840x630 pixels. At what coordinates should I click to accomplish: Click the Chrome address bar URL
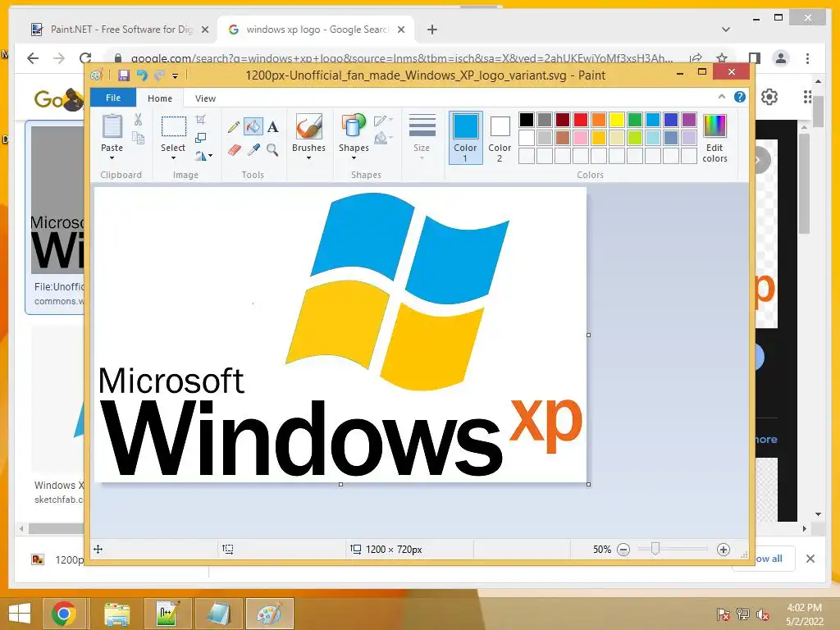coord(402,58)
